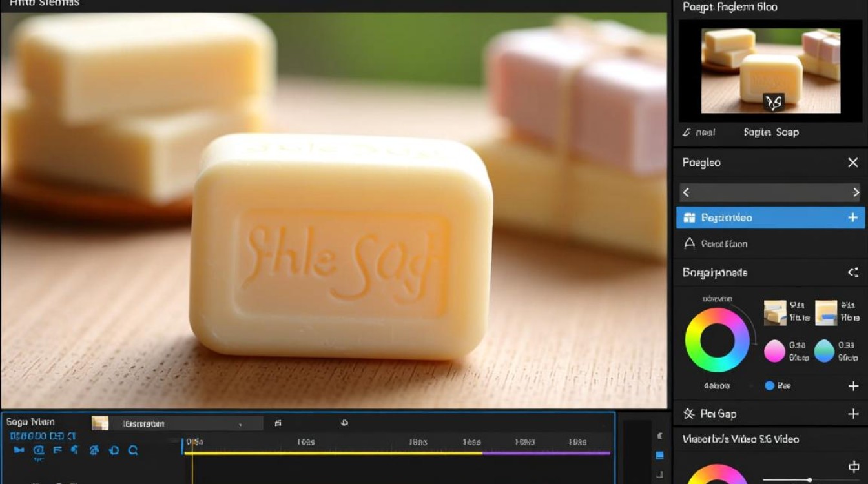Click the small icon right of the timeline dropdown

[278, 423]
